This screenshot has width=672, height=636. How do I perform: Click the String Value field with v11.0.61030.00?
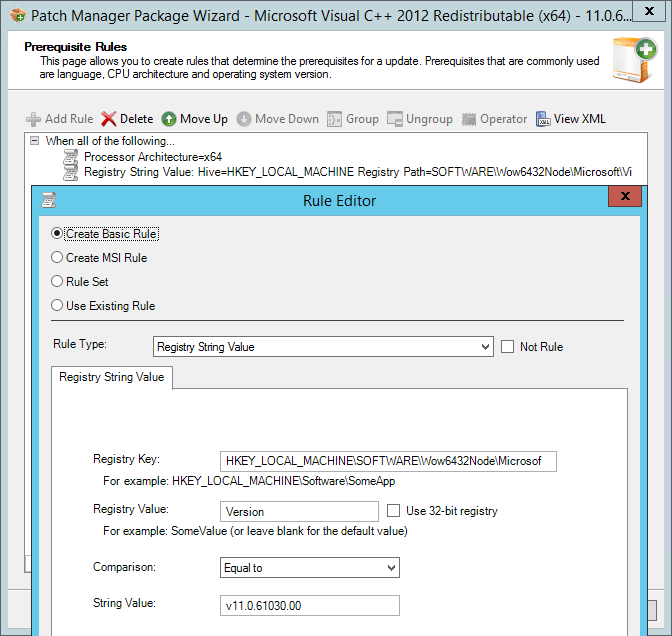310,606
